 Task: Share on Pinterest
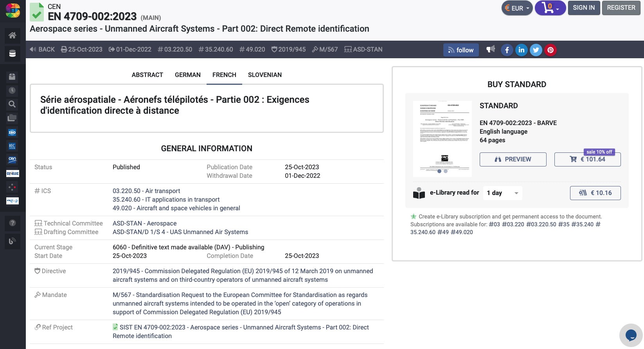pyautogui.click(x=550, y=50)
